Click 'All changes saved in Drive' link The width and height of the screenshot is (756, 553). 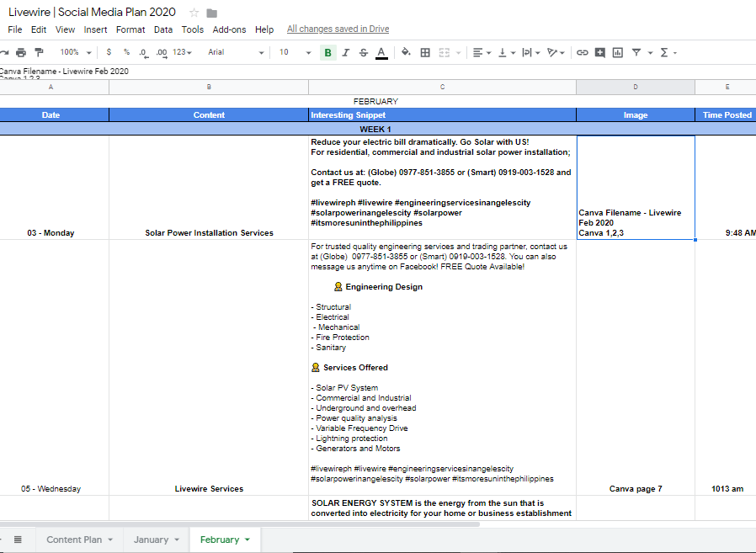click(338, 29)
